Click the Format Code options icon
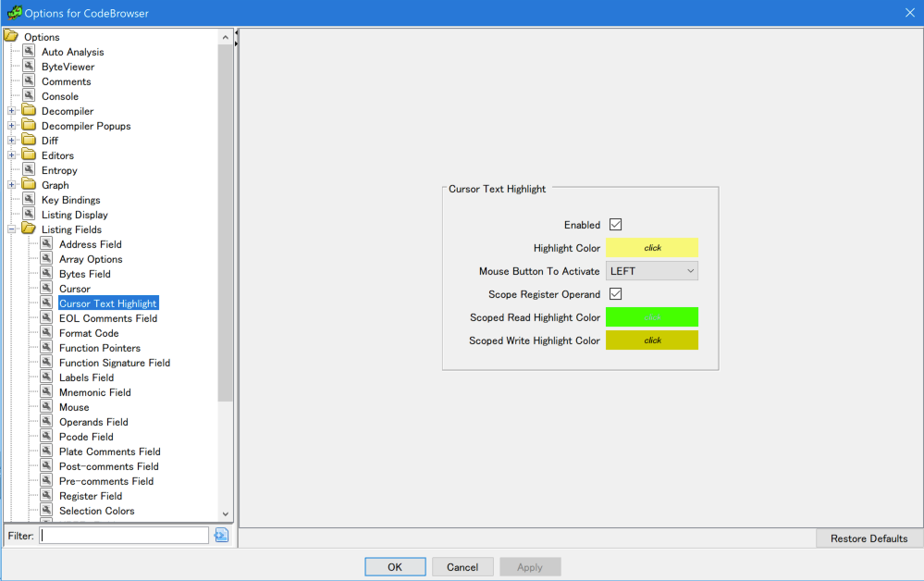Screen dimensions: 924x581 tap(46, 332)
